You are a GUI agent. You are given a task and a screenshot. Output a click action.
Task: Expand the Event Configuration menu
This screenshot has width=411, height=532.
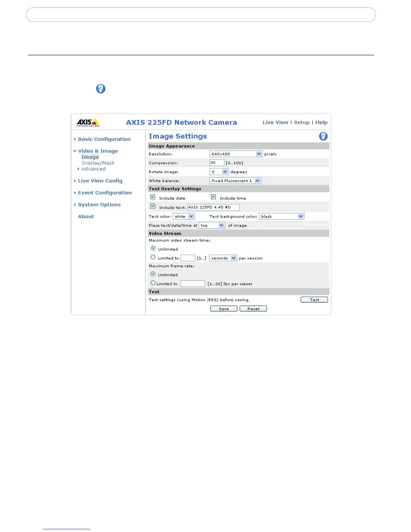click(105, 193)
